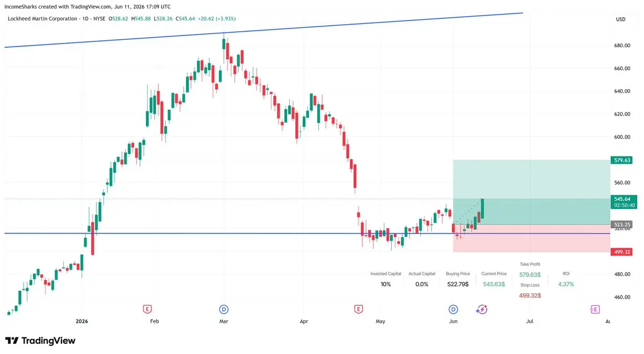Click the Jul label on time axis

530,321
